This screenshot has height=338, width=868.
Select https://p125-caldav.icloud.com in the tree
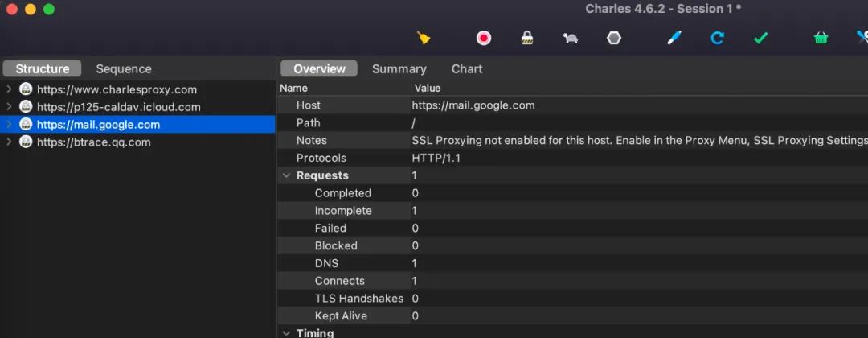point(118,107)
